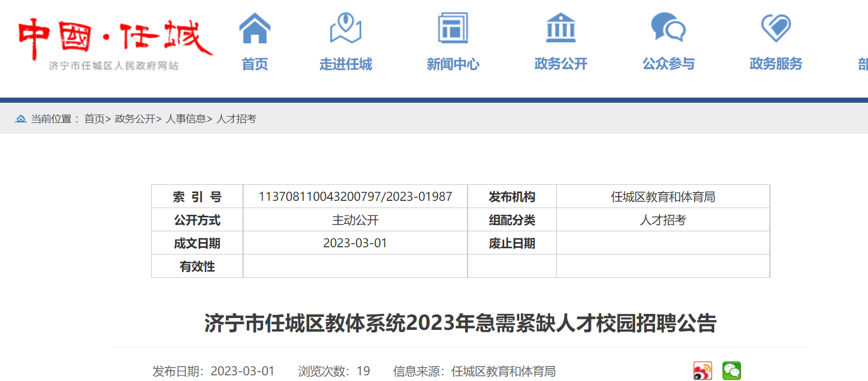Go to 人才招考 in the breadcrumb

[x=236, y=119]
